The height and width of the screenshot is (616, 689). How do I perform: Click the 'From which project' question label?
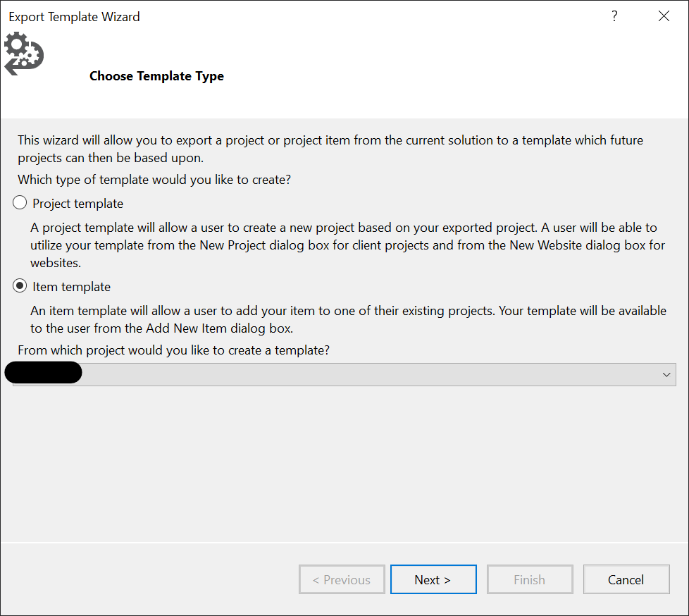tap(173, 350)
